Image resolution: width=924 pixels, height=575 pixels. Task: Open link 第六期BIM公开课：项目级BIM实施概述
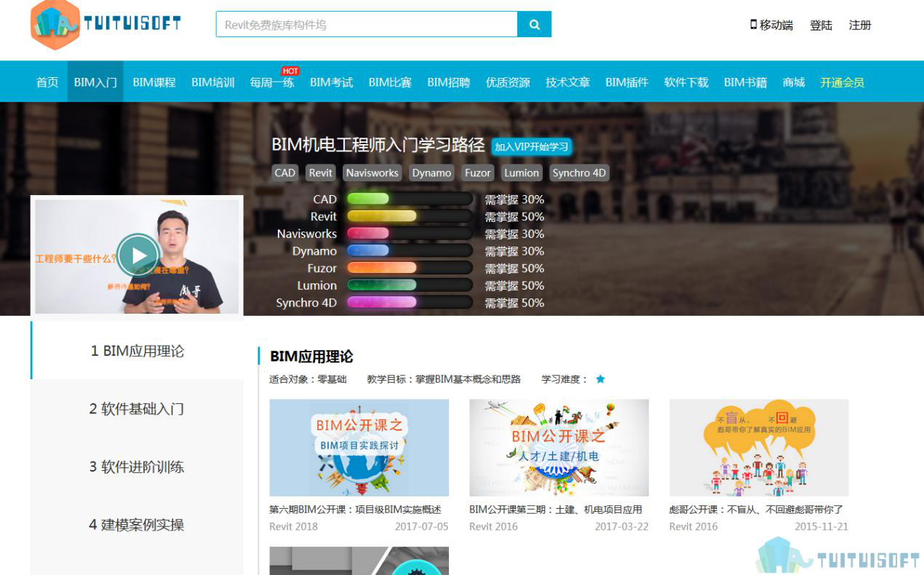[x=355, y=509]
